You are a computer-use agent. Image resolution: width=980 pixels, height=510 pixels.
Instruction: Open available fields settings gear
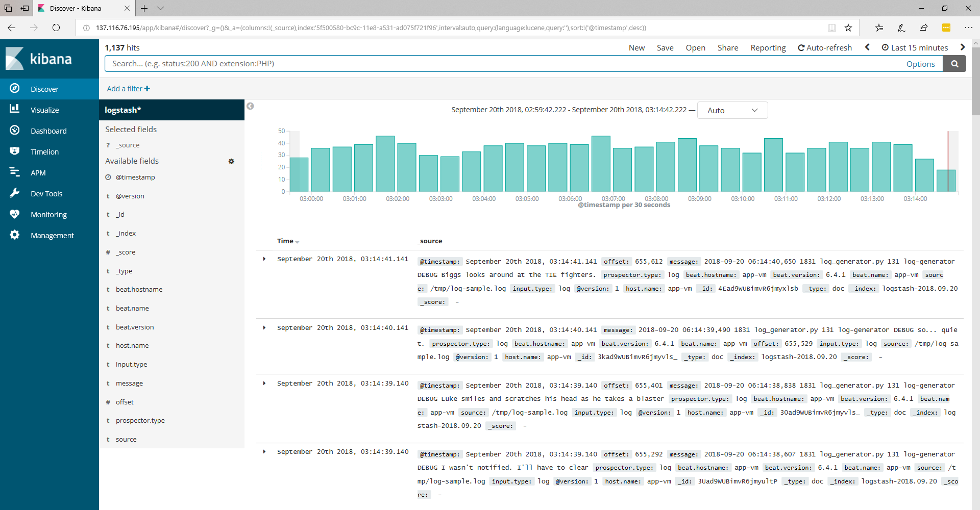pos(231,161)
